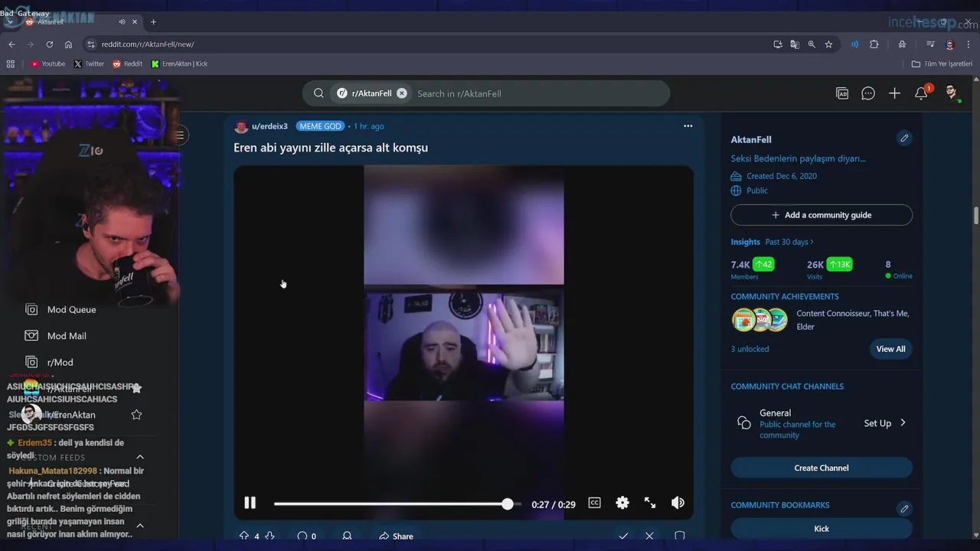This screenshot has height=551, width=980.
Task: Go to browser home page
Action: pos(68,44)
